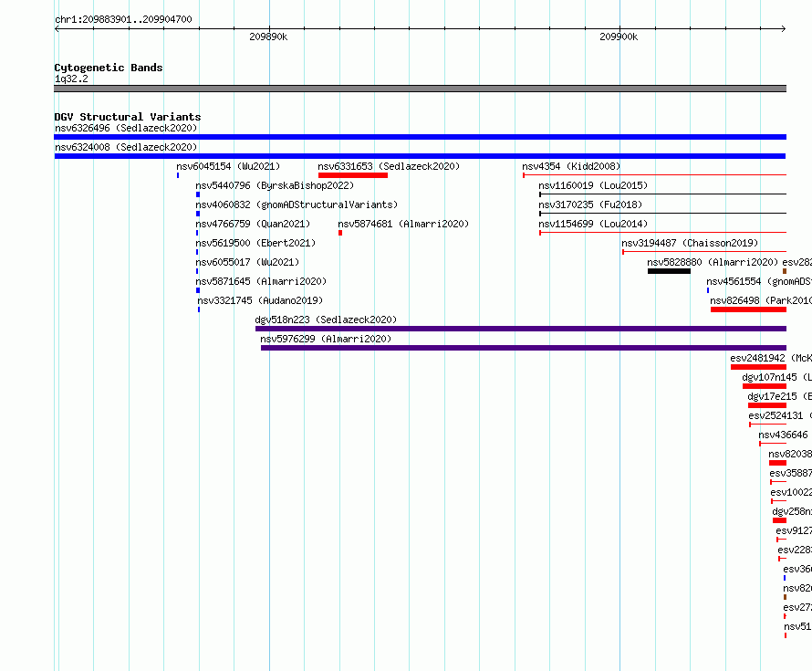Select the 1q32.2 gray cytogenetic band
Image resolution: width=812 pixels, height=671 pixels.
(x=420, y=89)
